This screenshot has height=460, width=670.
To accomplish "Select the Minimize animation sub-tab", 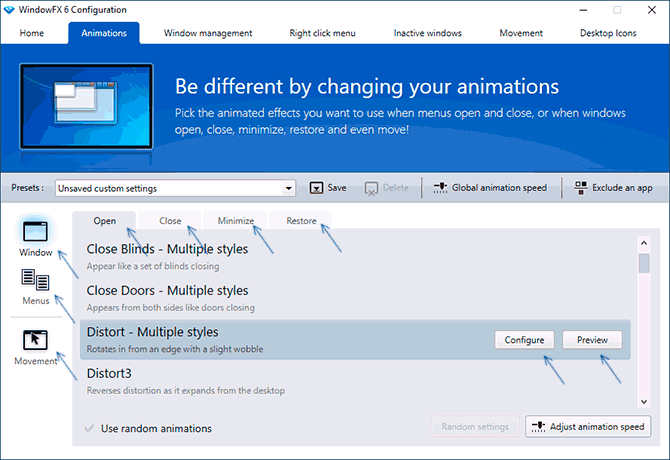I will (x=236, y=221).
